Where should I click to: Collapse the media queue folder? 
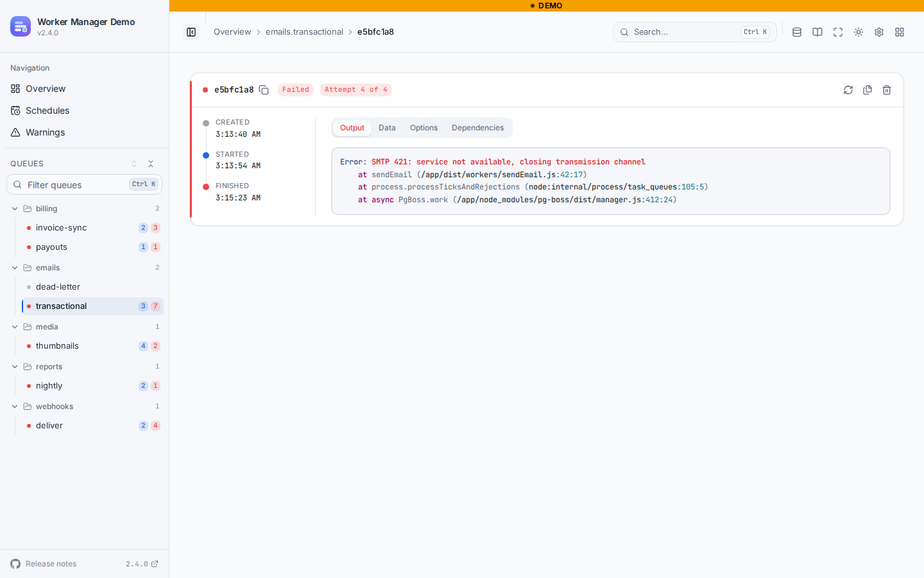(86, 327)
